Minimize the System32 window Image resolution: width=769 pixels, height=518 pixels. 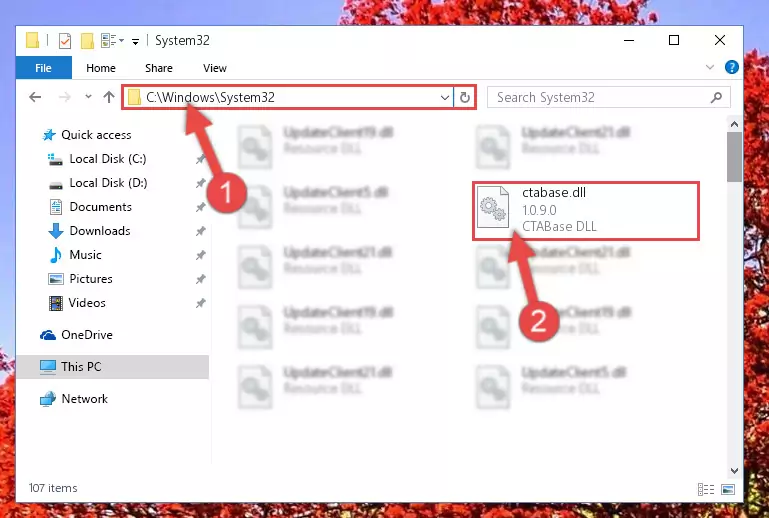(x=629, y=40)
